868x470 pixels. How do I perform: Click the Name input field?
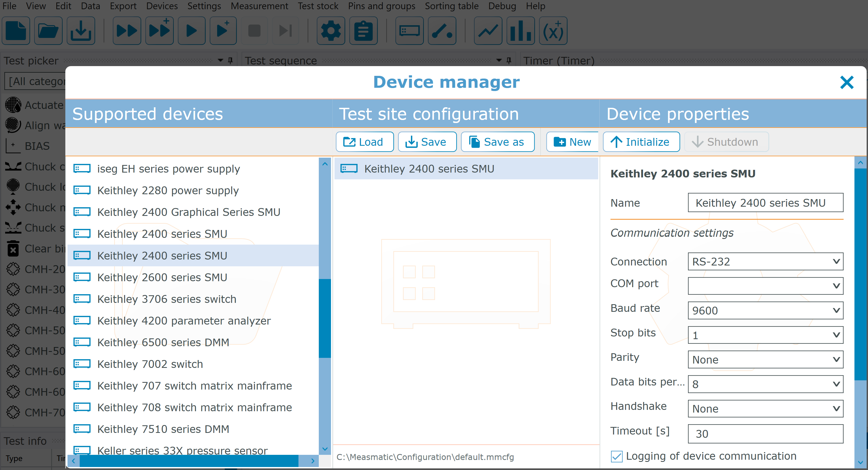click(766, 203)
